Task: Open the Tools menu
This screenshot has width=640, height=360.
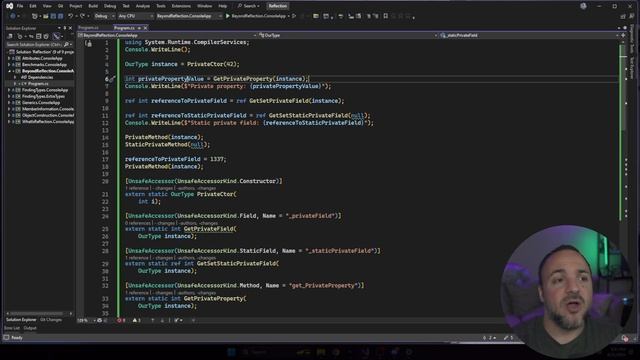Action: [x=161, y=6]
